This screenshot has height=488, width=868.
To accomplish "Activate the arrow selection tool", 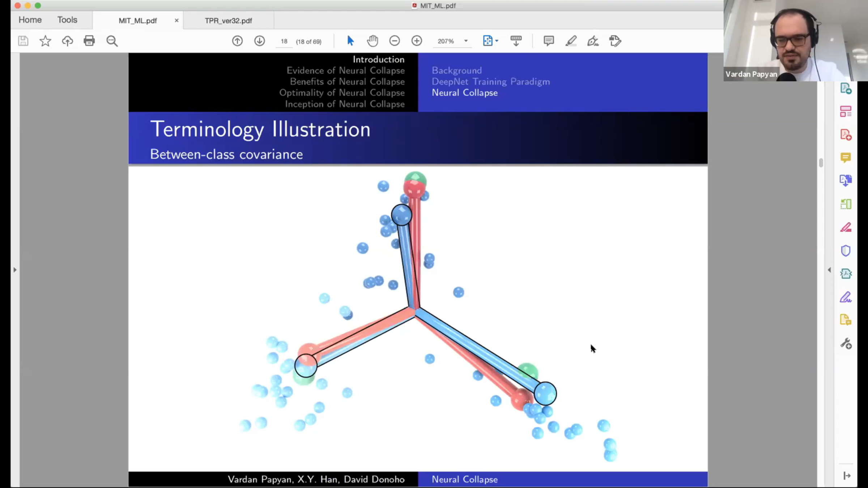I will [x=350, y=41].
